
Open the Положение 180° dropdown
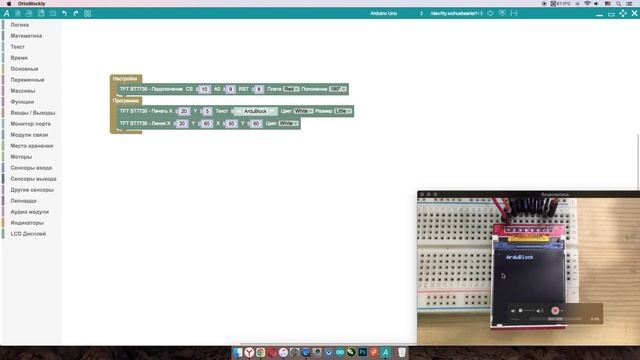click(338, 89)
